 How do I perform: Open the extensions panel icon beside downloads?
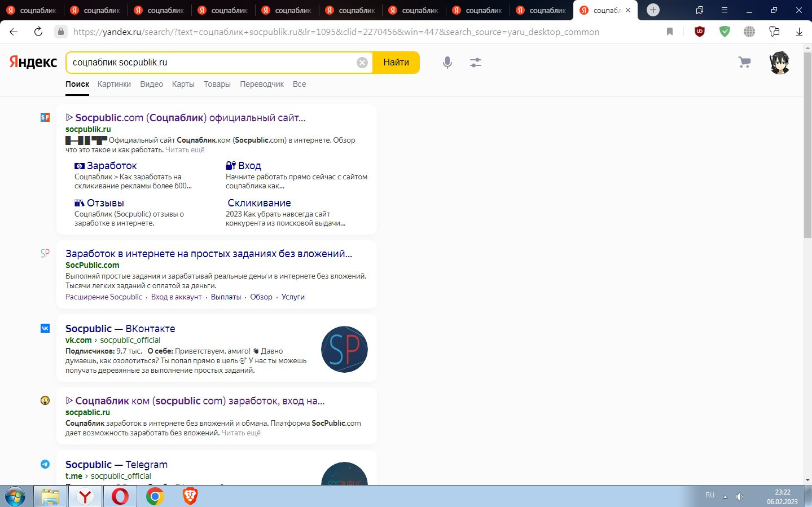coord(774,32)
